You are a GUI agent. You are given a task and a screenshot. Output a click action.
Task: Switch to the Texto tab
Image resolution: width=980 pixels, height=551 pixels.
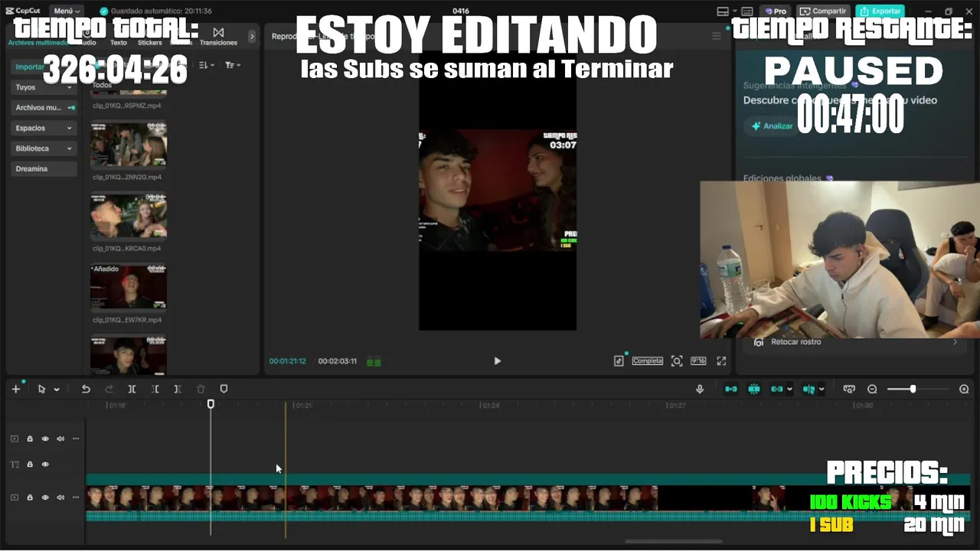pos(118,42)
